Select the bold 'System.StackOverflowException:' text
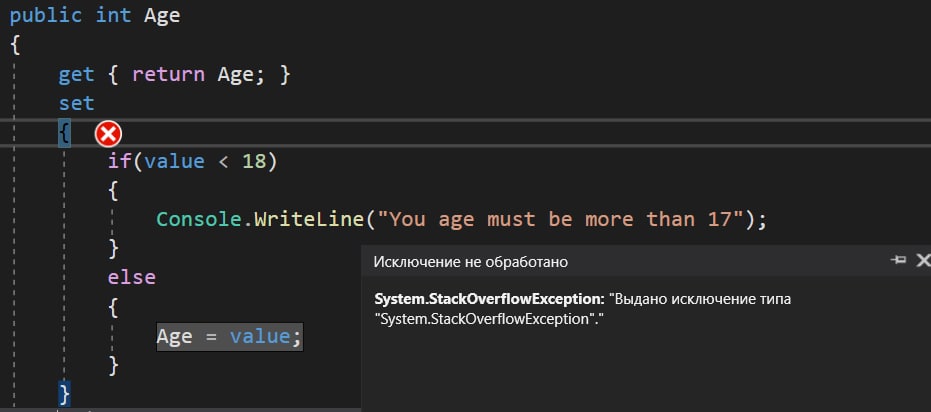This screenshot has width=931, height=412. pyautogui.click(x=490, y=299)
